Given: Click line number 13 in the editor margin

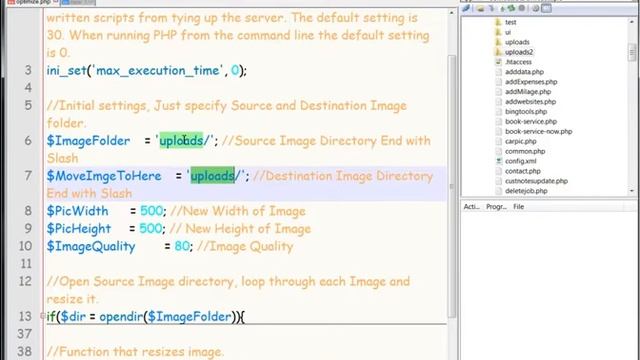Looking at the screenshot, I should (x=25, y=316).
